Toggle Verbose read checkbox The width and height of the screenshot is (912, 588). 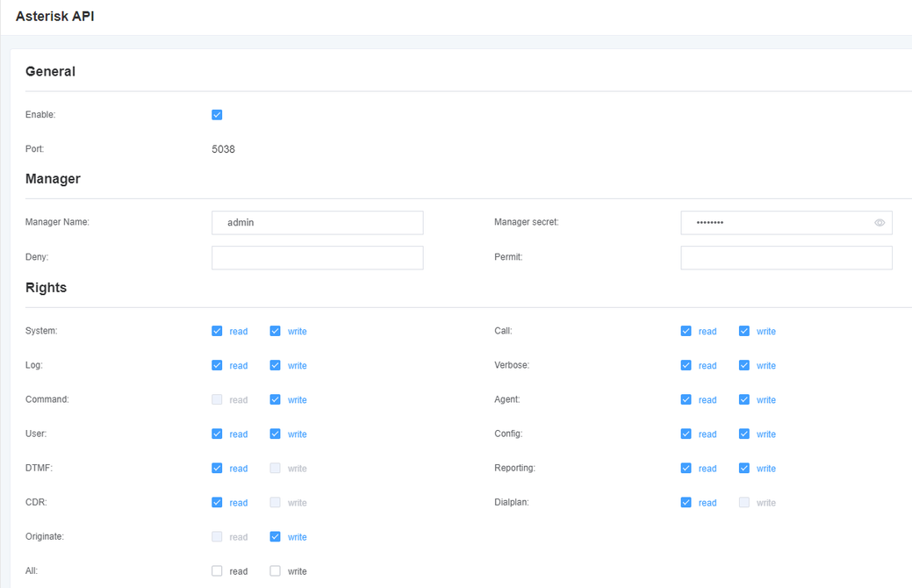point(686,365)
